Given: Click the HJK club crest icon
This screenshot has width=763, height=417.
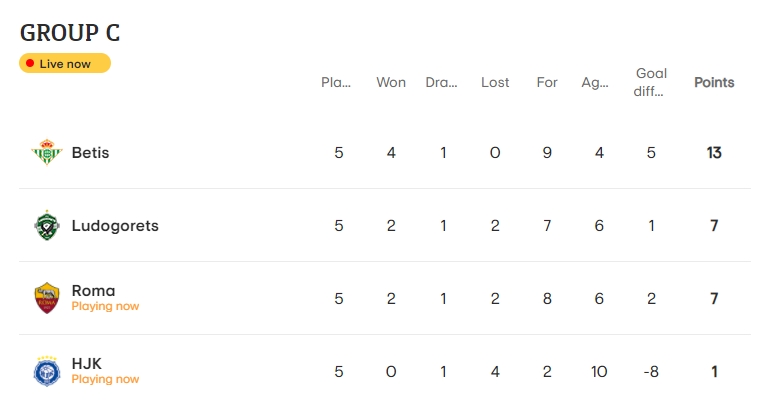Looking at the screenshot, I should pyautogui.click(x=47, y=371).
